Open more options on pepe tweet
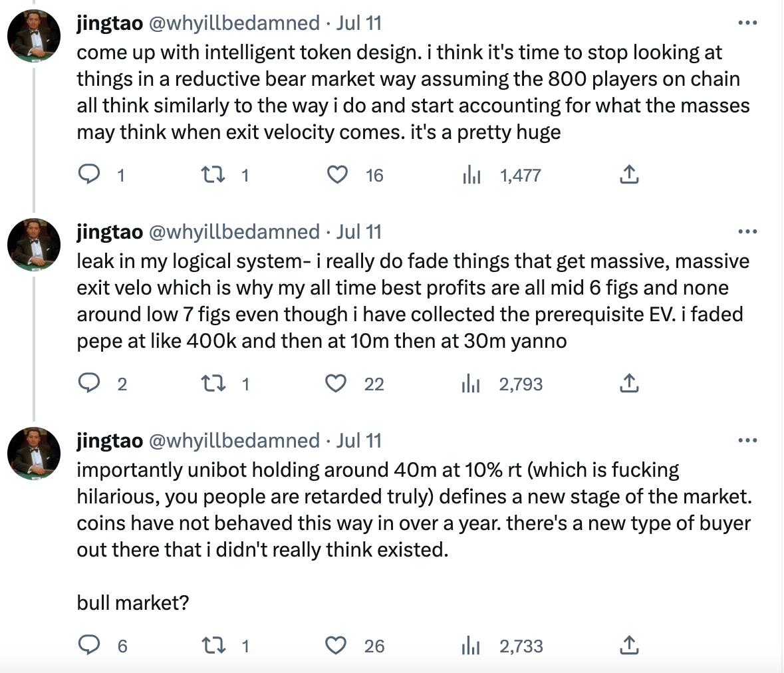Viewport: 784px width, 673px height. 747,232
